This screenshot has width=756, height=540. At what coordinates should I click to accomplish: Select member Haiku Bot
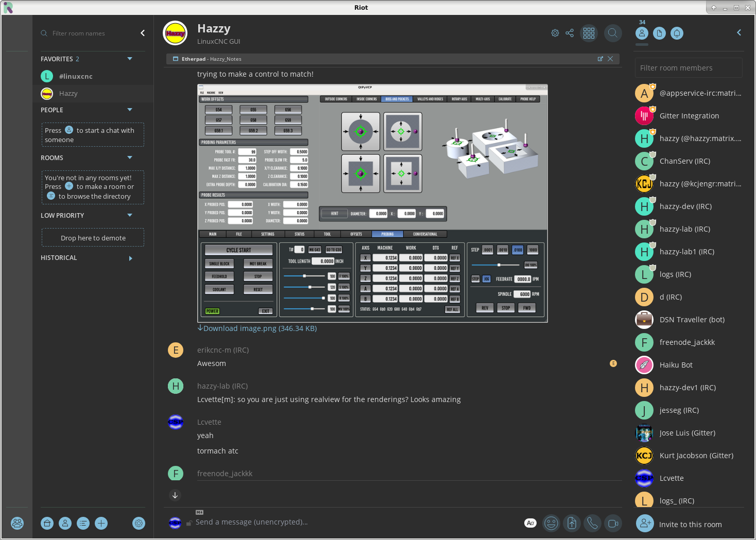tap(688, 365)
